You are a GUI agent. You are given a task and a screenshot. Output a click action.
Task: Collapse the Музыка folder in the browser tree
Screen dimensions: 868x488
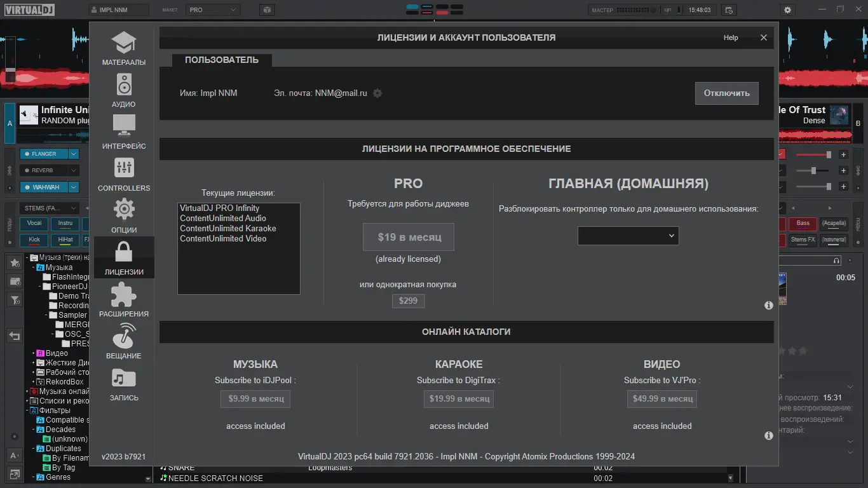click(x=34, y=268)
